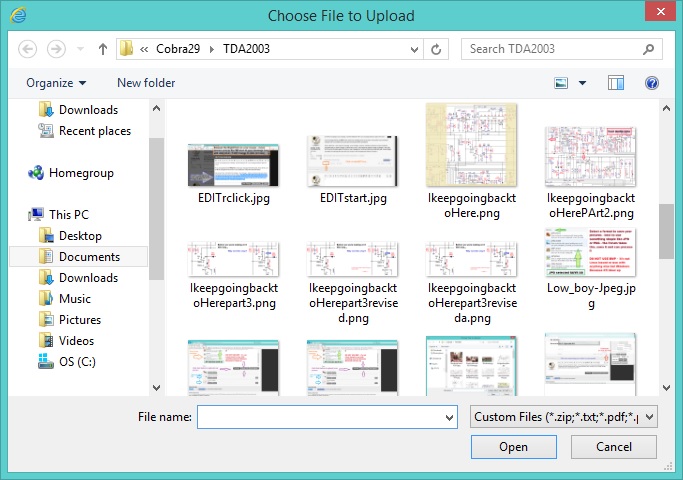Viewport: 683px width, 480px height.
Task: Click the Up one level arrow
Action: click(x=103, y=48)
